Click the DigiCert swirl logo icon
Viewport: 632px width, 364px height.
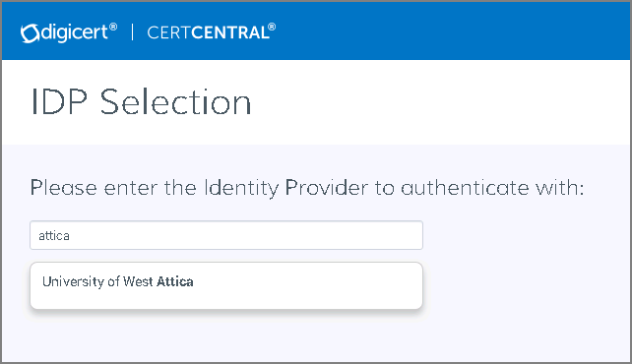(x=30, y=33)
